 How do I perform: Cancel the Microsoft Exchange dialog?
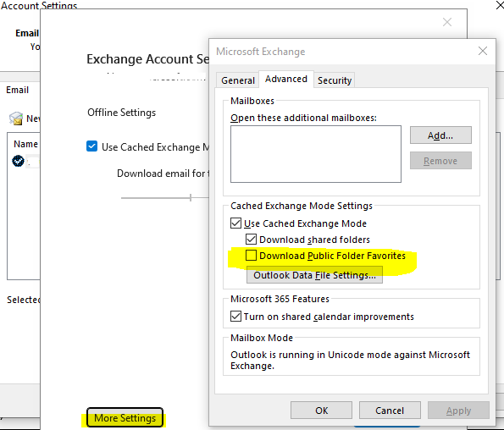pos(390,410)
